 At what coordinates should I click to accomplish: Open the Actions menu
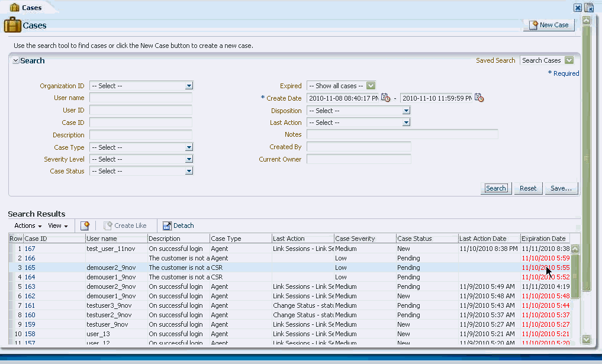28,226
